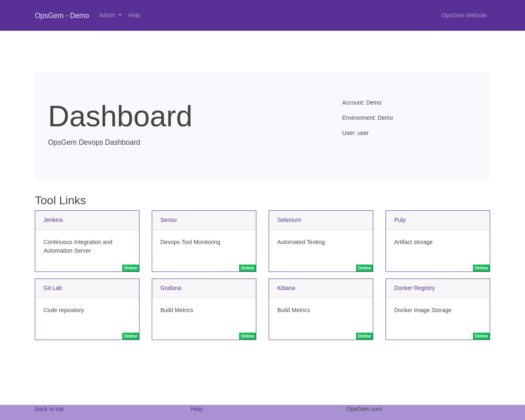Click 'Environment: Demo' text

pos(367,118)
